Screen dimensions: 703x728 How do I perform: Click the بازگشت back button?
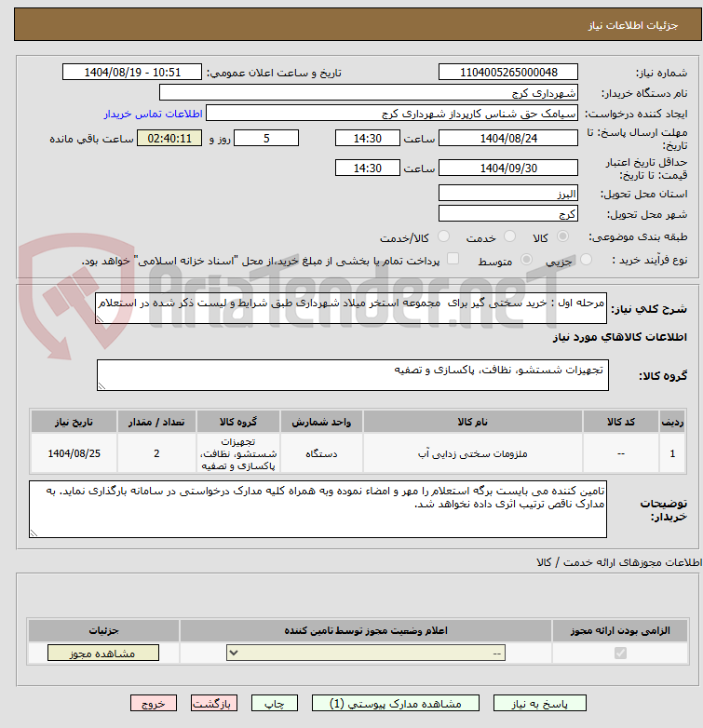point(215,704)
